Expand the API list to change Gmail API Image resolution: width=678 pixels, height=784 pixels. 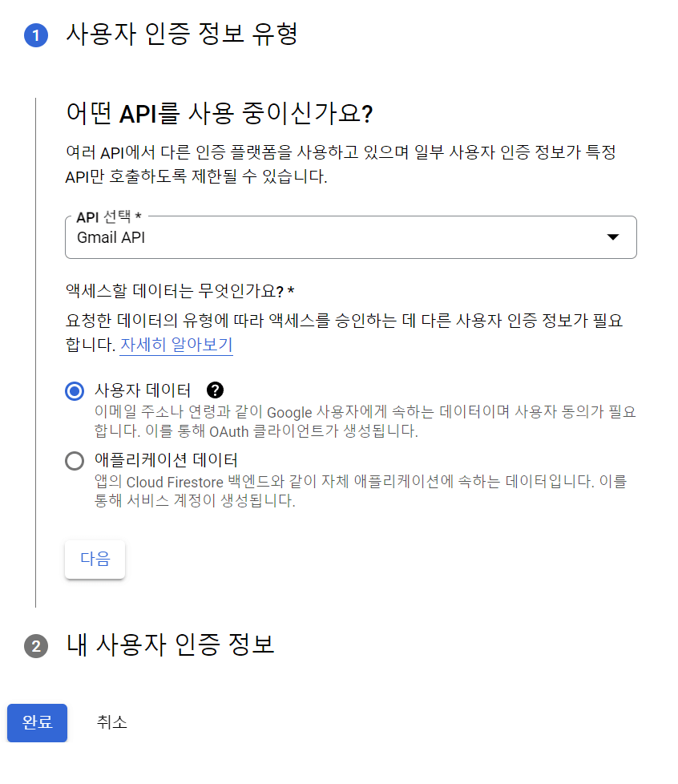[613, 237]
